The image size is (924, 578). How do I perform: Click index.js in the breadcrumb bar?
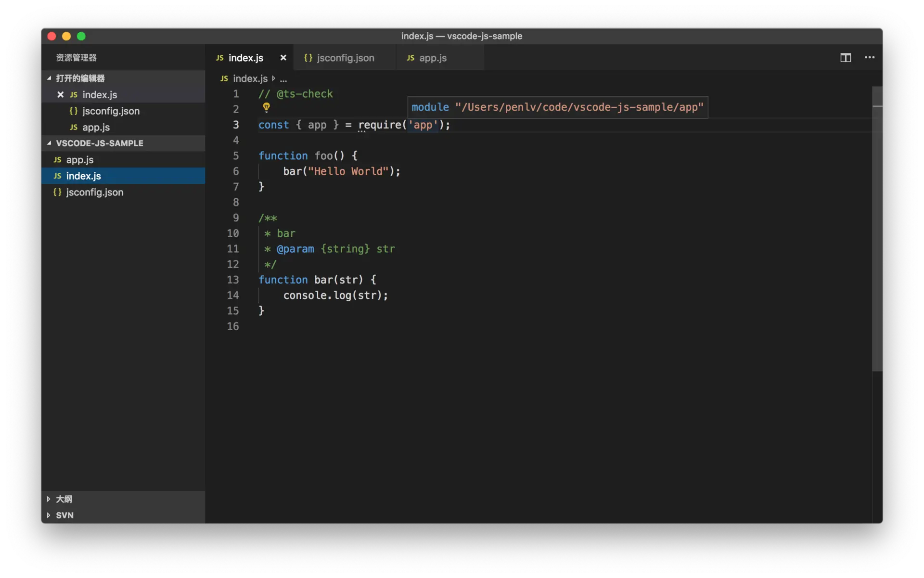click(x=250, y=78)
